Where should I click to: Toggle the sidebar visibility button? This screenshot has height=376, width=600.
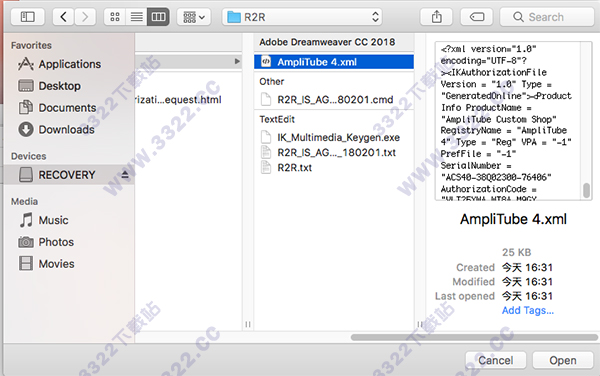tap(28, 17)
